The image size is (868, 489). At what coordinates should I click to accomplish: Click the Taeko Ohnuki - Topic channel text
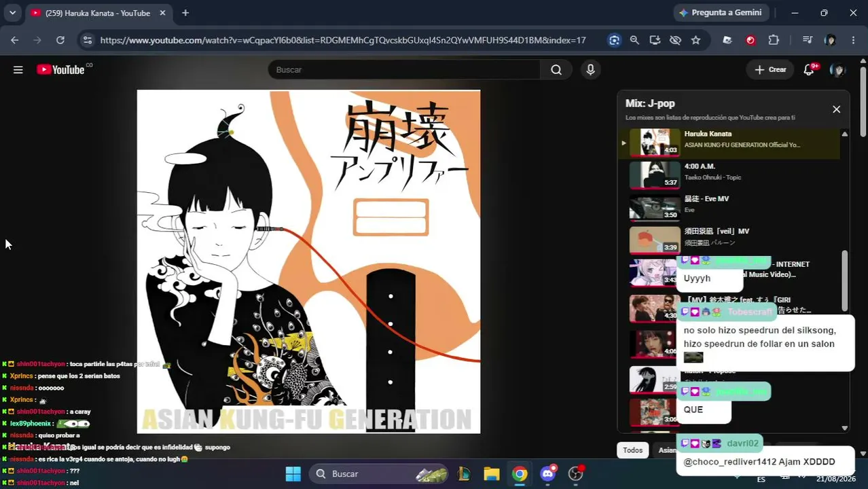click(x=712, y=177)
